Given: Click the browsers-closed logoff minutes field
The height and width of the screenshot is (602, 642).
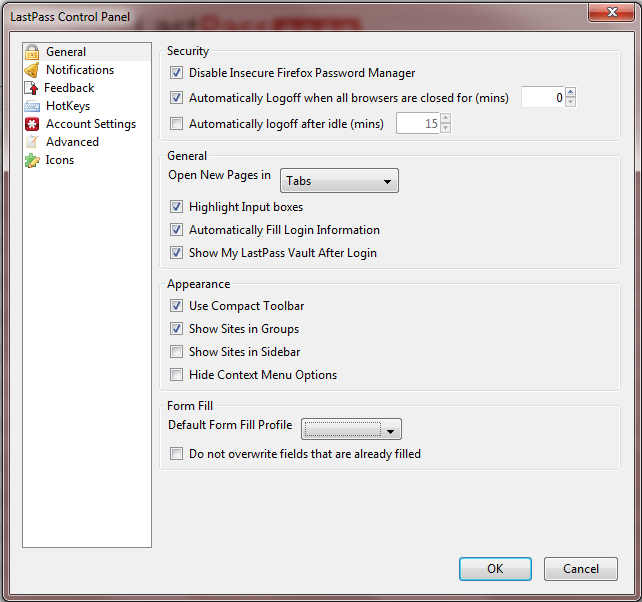Looking at the screenshot, I should 543,98.
